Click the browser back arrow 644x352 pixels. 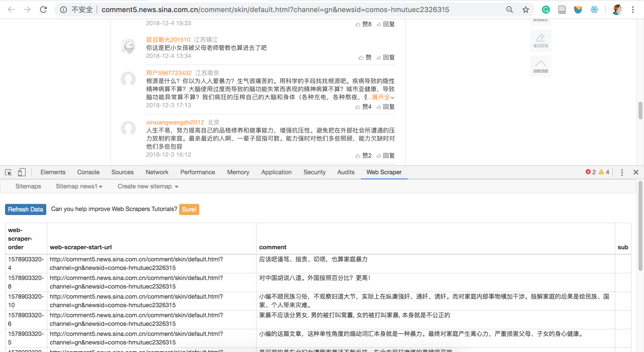tap(11, 10)
